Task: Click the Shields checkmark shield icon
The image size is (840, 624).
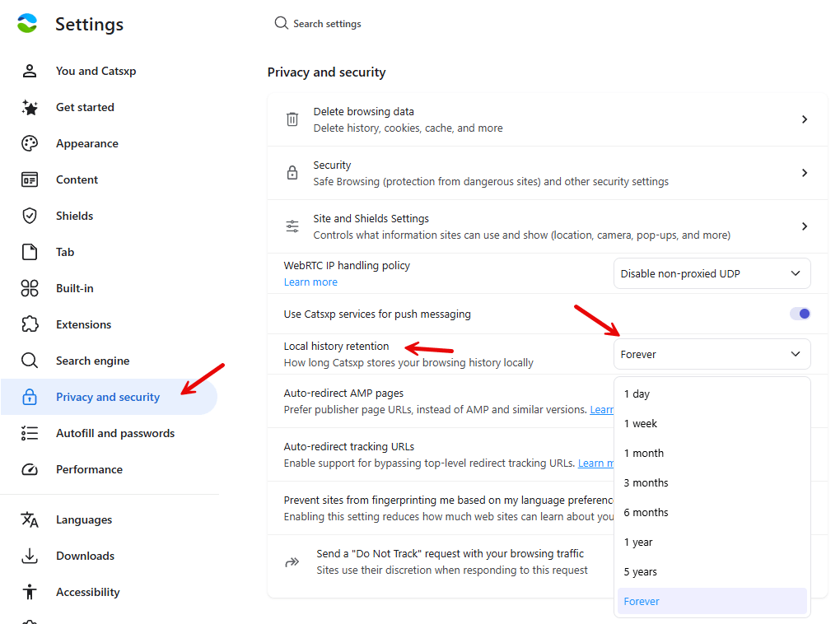Action: [30, 216]
